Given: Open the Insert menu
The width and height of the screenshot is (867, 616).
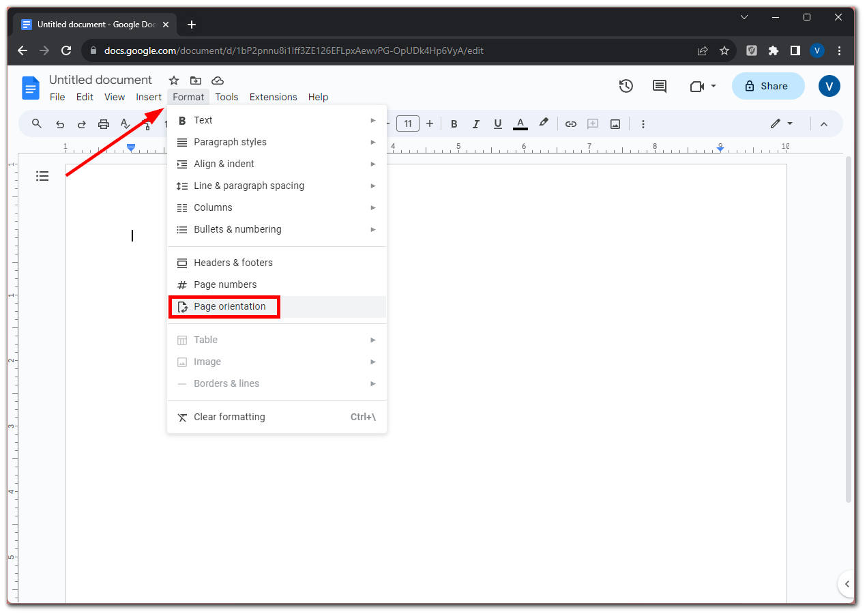Looking at the screenshot, I should coord(149,97).
